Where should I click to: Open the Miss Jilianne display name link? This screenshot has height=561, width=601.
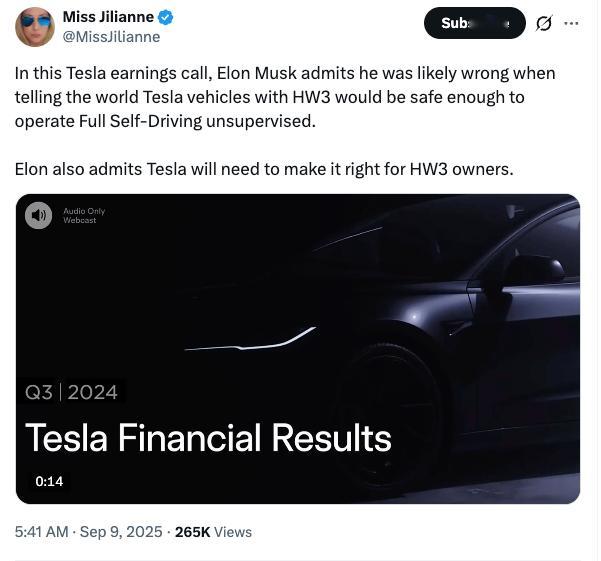[109, 17]
